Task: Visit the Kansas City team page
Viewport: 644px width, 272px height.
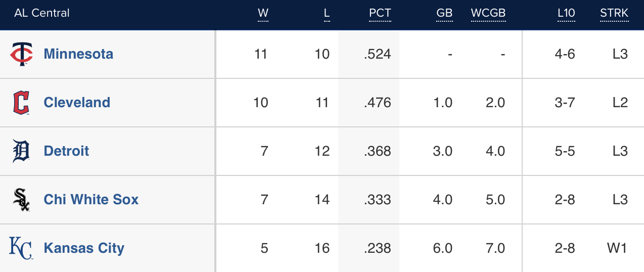Action: 84,248
